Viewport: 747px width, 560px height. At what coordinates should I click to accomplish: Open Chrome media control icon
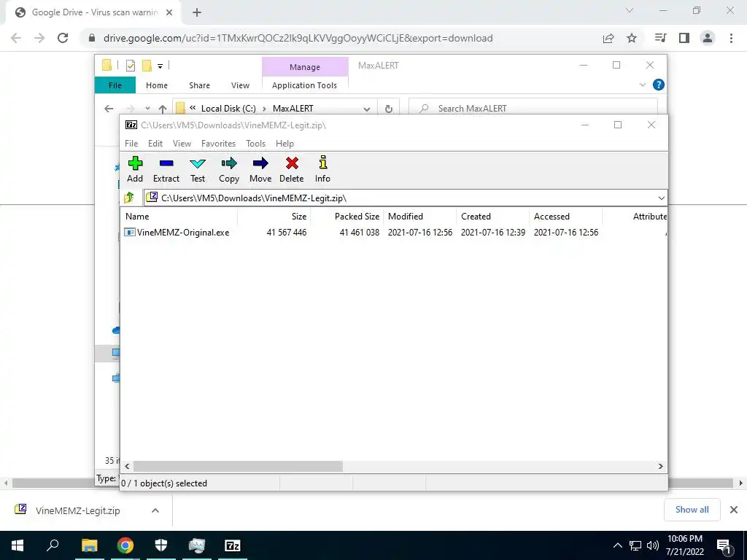tap(660, 38)
